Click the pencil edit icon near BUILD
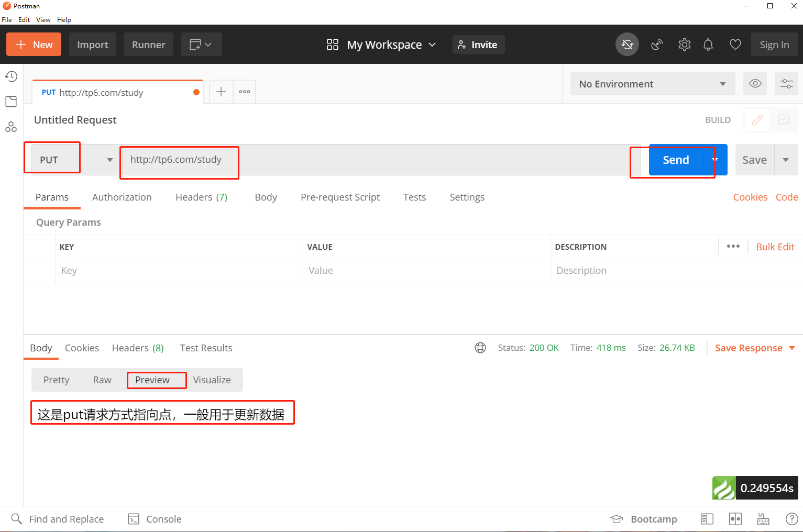 coord(757,120)
